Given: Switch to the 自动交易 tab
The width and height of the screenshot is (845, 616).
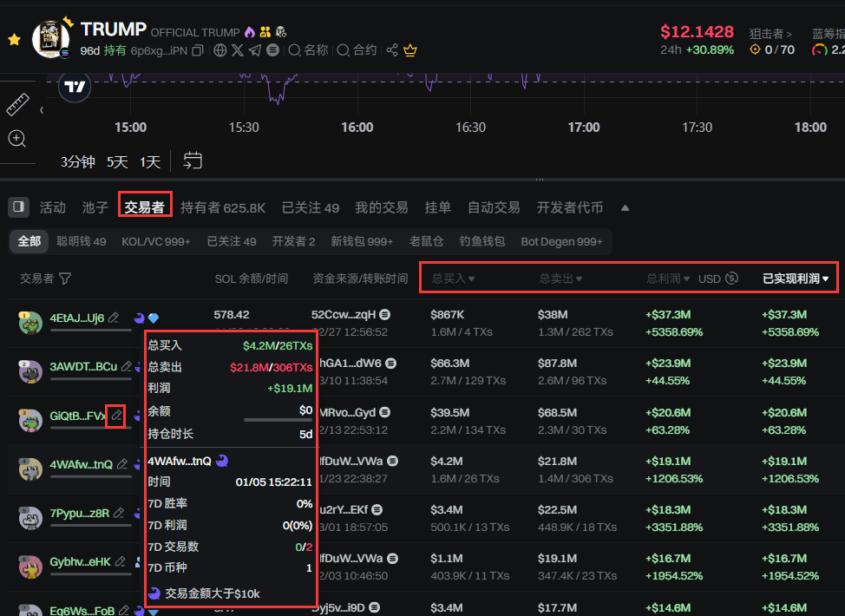Looking at the screenshot, I should 494,207.
